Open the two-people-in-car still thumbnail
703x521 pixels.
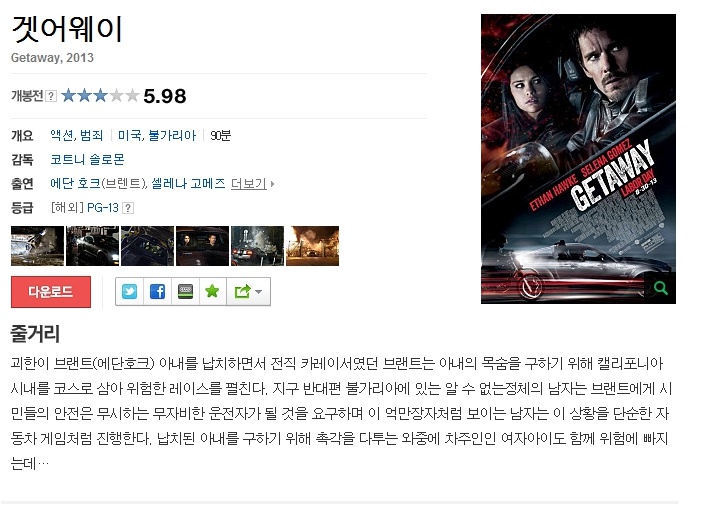[202, 246]
